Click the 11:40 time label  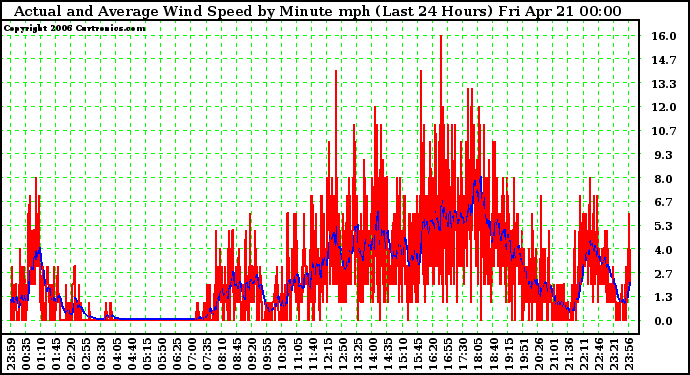coord(312,354)
